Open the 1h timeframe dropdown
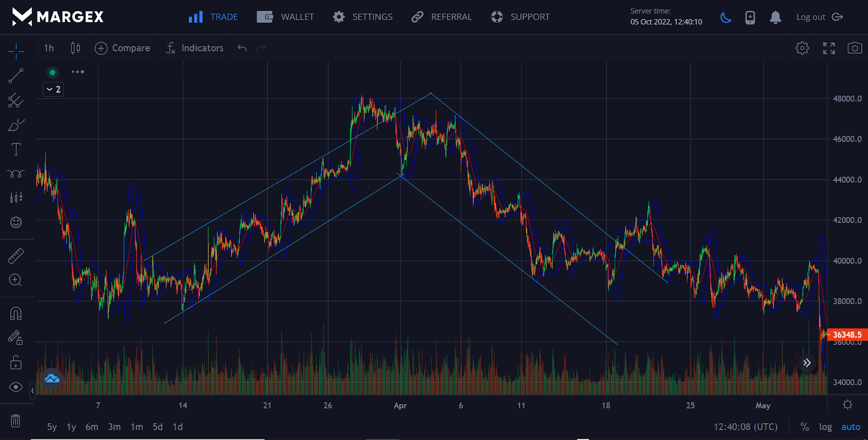This screenshot has height=440, width=868. pyautogui.click(x=49, y=48)
